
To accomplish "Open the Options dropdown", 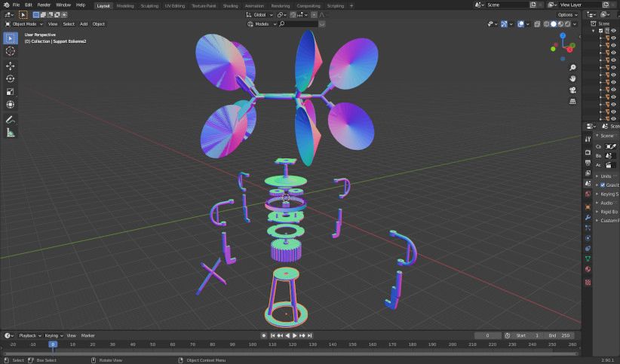I will (568, 14).
